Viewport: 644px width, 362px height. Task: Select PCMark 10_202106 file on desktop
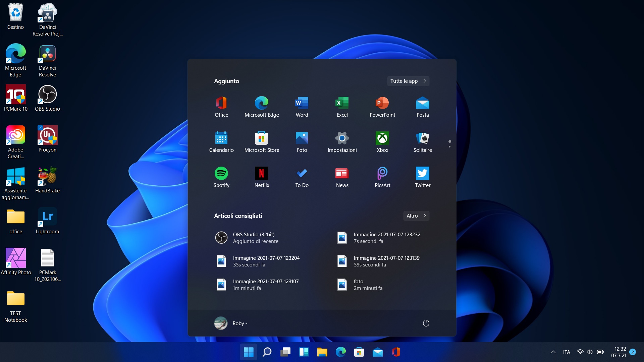click(47, 265)
